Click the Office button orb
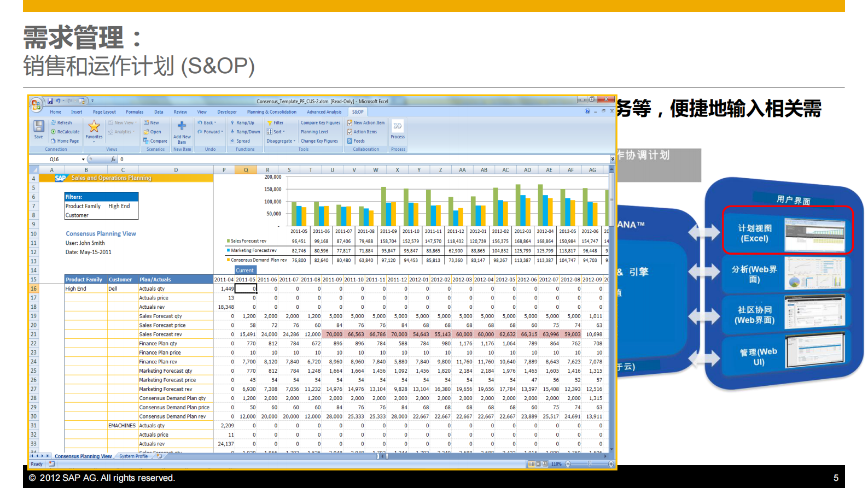 click(37, 104)
